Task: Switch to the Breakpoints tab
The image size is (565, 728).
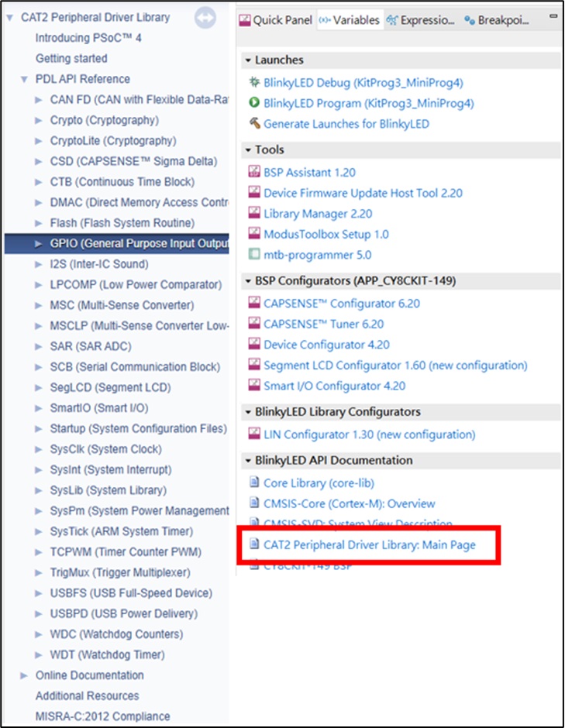Action: pyautogui.click(x=497, y=20)
